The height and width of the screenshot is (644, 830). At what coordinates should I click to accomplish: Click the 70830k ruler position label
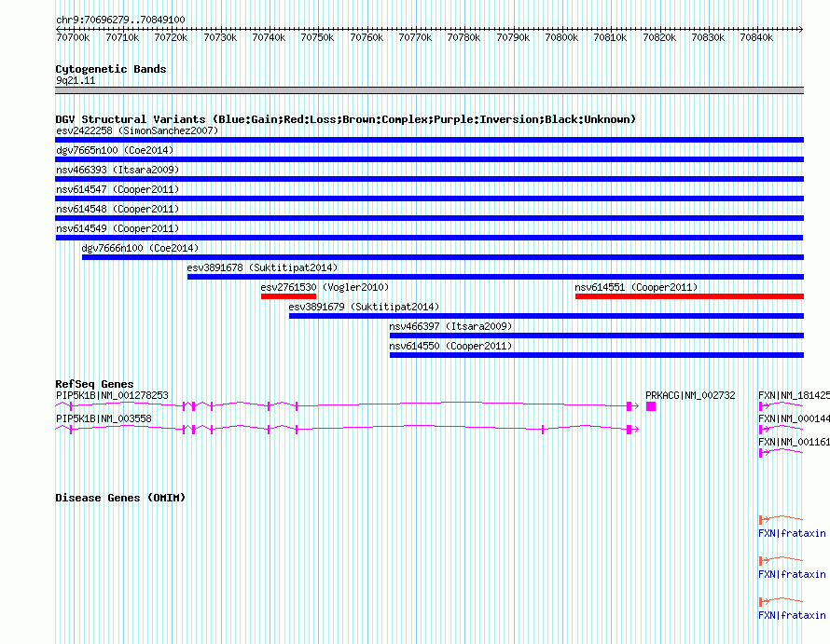point(708,37)
